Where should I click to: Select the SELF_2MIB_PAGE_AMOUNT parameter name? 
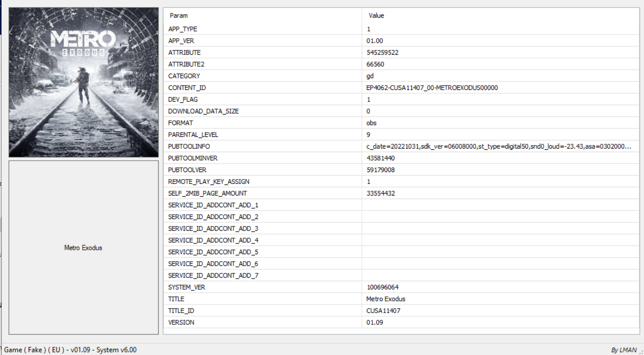tap(208, 193)
